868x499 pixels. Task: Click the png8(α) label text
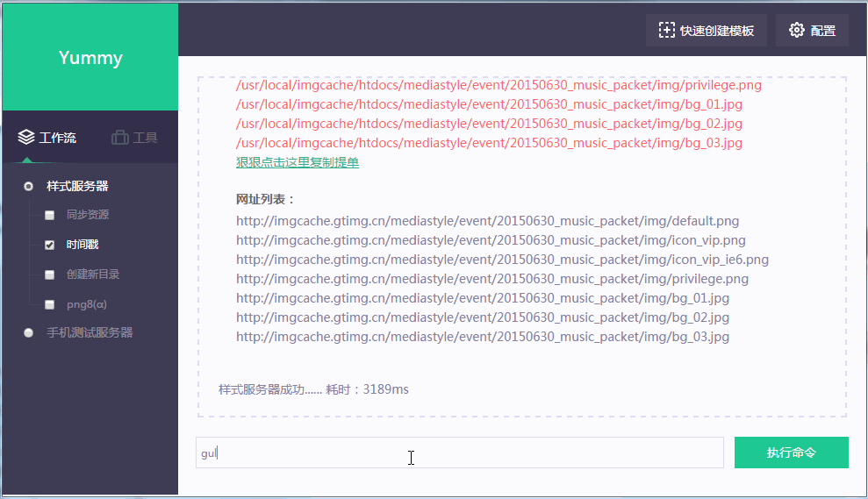pyautogui.click(x=87, y=304)
